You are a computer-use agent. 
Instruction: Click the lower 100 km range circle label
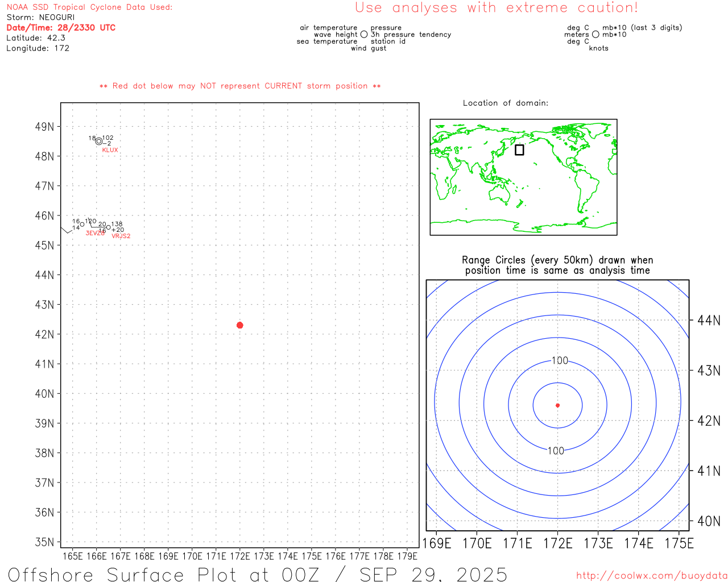(556, 451)
